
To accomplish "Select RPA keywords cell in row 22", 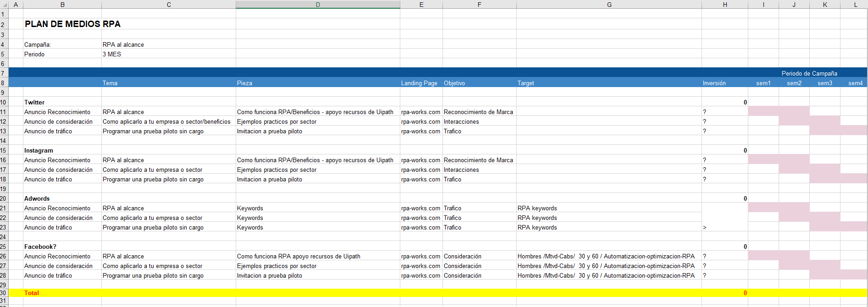I will coord(609,218).
